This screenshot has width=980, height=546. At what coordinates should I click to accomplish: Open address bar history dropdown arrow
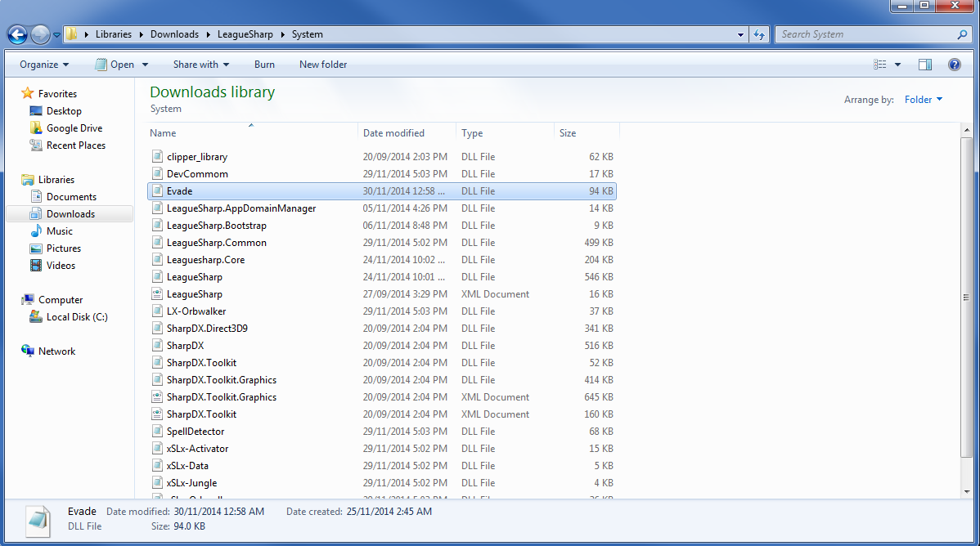(x=740, y=35)
